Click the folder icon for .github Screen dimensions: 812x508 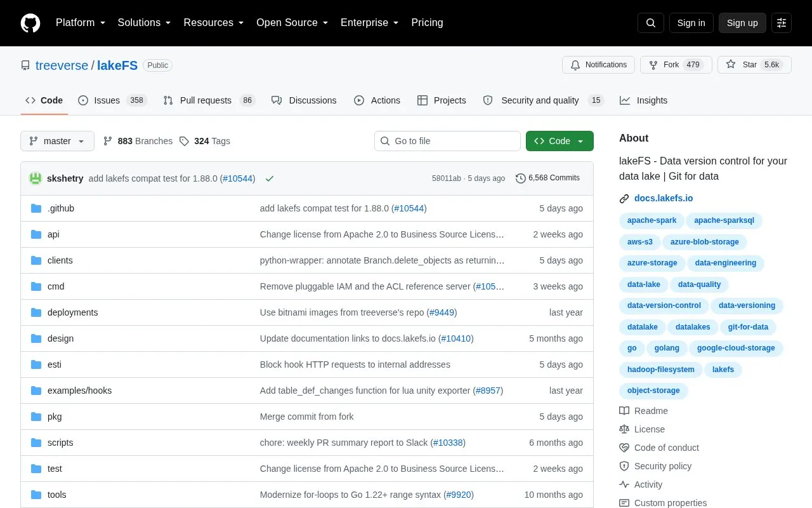coord(36,208)
